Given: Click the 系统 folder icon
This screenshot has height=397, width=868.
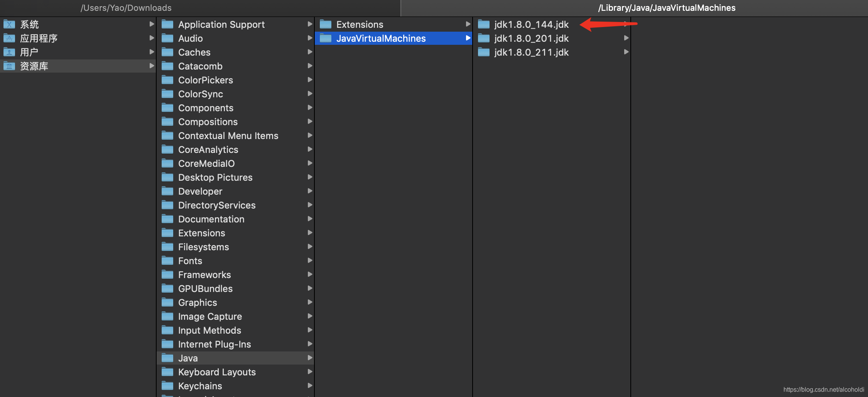Looking at the screenshot, I should (x=9, y=24).
